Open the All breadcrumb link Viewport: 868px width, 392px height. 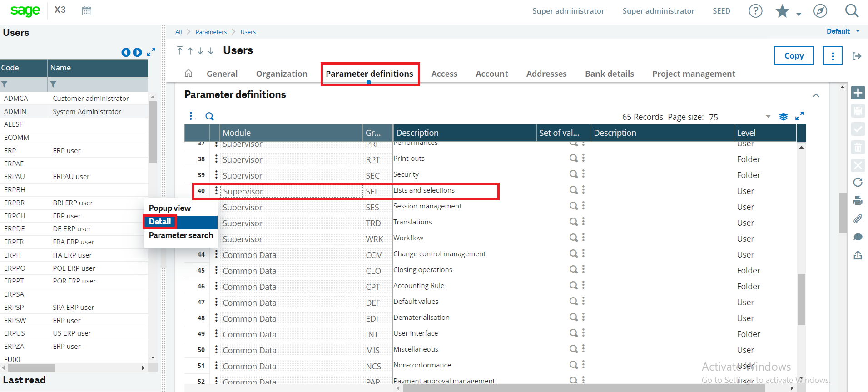pos(179,32)
